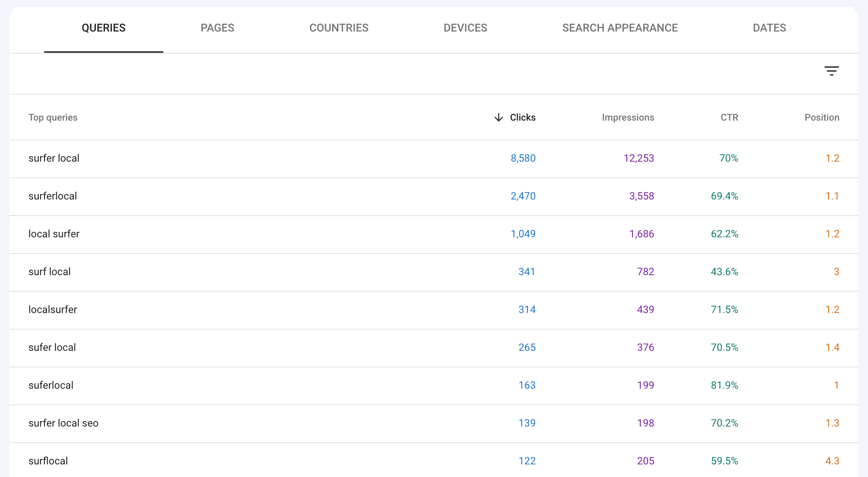868x477 pixels.
Task: Open the SEARCH APPEARANCE tab
Action: pyautogui.click(x=620, y=28)
